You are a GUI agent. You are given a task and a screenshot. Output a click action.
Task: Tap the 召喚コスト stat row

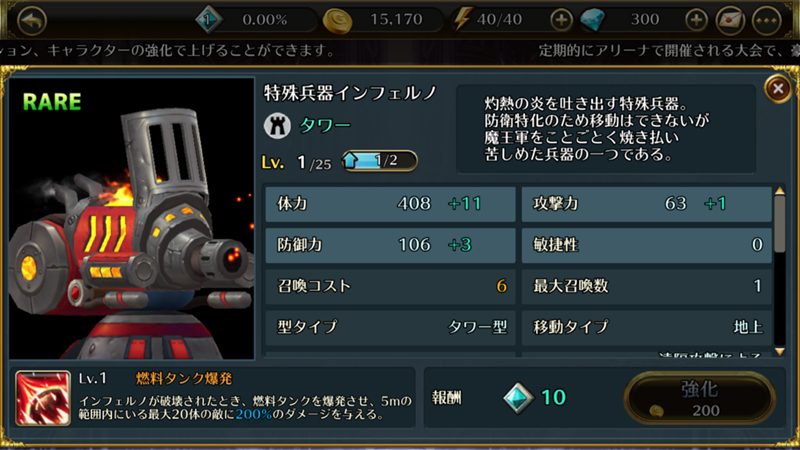pos(390,286)
